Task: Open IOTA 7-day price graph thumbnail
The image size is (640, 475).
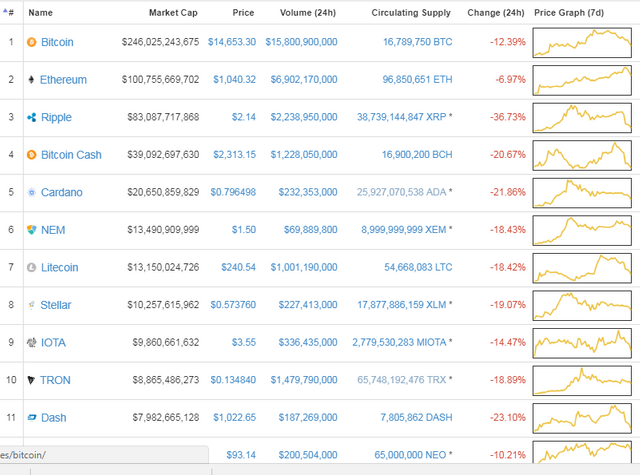Action: tap(582, 343)
